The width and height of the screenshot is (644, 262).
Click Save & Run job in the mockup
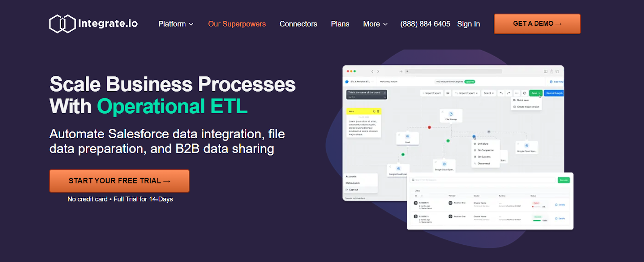pos(554,93)
